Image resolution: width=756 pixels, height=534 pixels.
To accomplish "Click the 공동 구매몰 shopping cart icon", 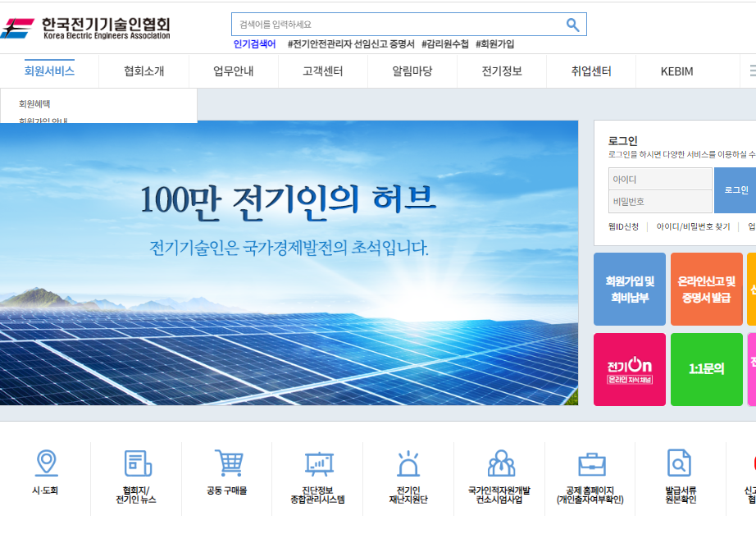I will click(x=229, y=463).
